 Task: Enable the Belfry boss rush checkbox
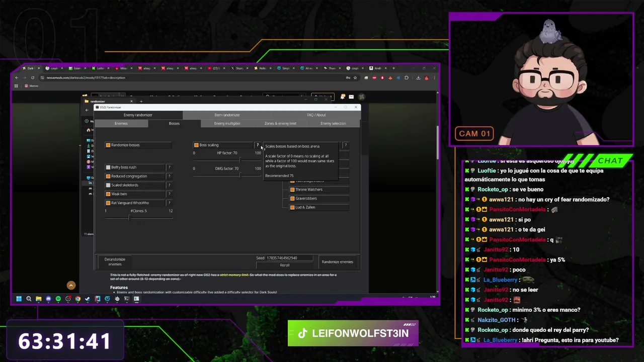[x=108, y=167]
